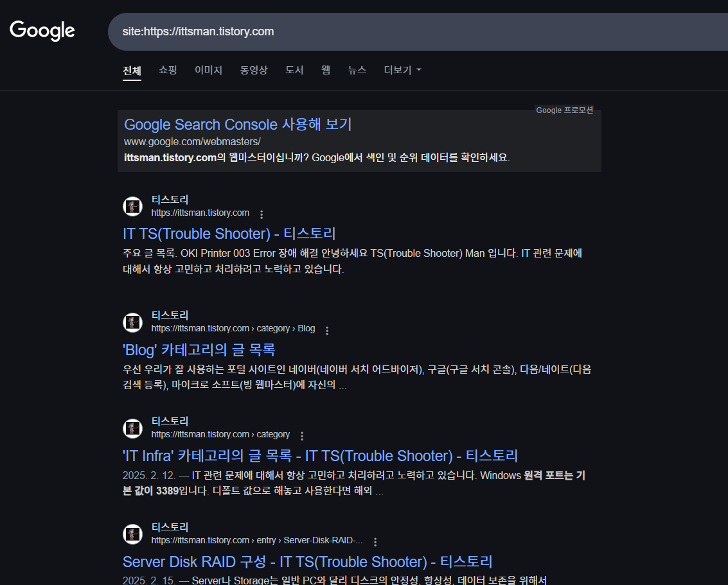
Task: Switch to the 웹 tab
Action: click(x=326, y=70)
